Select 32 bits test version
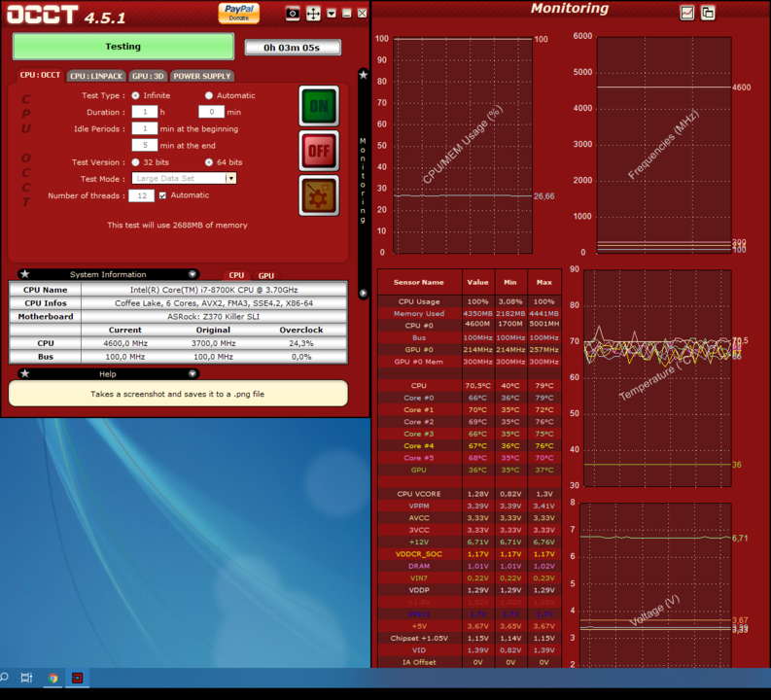771x700 pixels. [x=136, y=162]
